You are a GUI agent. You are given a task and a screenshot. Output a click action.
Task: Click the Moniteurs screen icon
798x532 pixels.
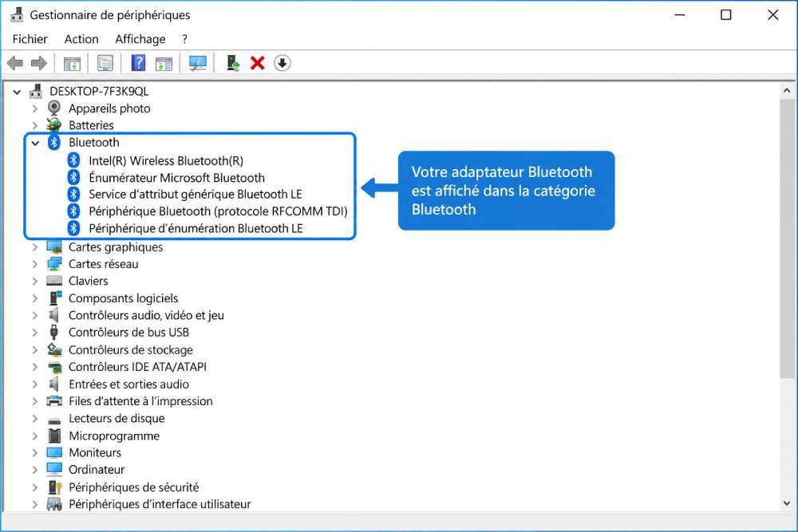click(x=54, y=452)
